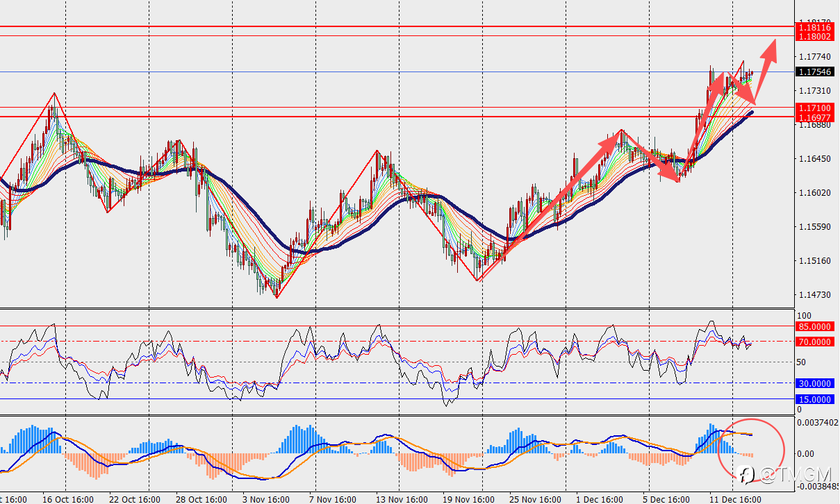Click the 28 Oct 16:00 date label
The height and width of the screenshot is (504, 840).
tap(201, 499)
